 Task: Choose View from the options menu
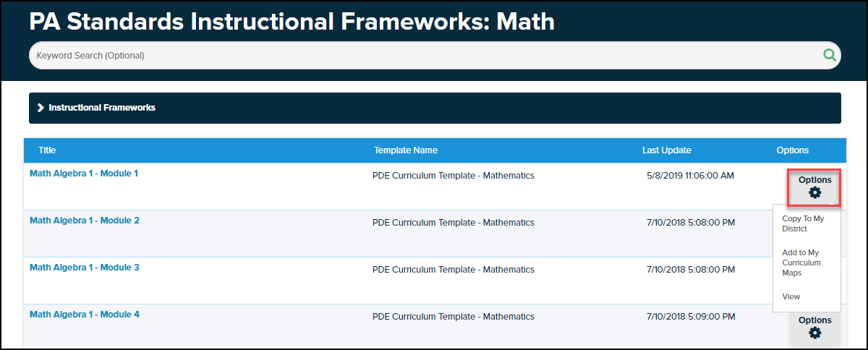tap(791, 296)
